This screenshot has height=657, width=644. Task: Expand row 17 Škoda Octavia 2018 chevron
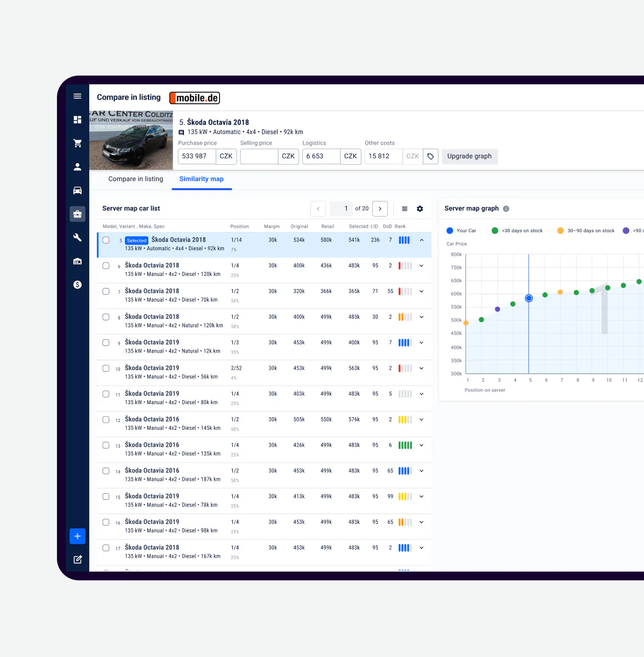click(x=422, y=547)
